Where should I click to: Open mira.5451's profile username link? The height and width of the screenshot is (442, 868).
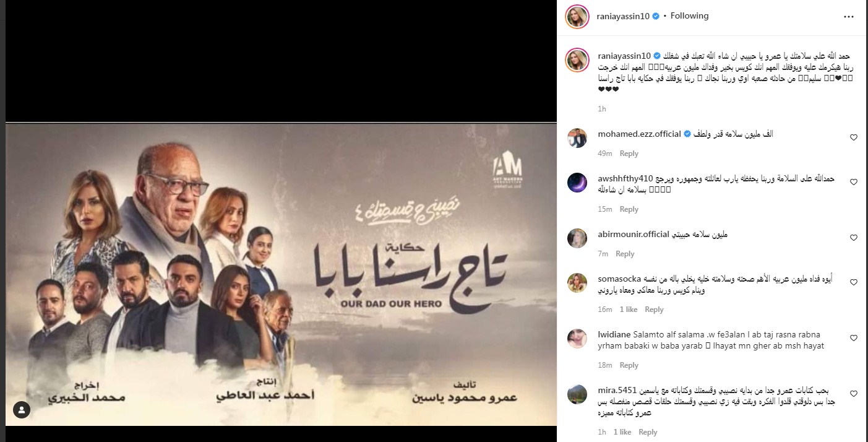(x=617, y=390)
